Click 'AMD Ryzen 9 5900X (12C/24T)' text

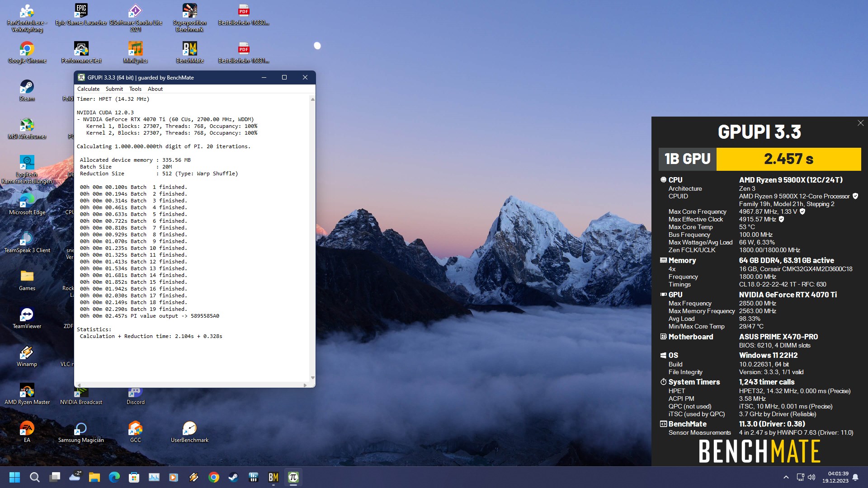pos(791,180)
